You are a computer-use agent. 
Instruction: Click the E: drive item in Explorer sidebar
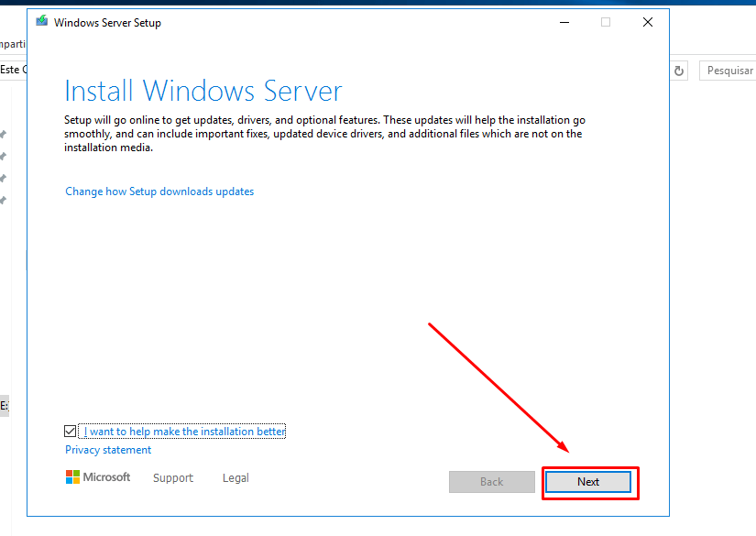click(x=5, y=405)
